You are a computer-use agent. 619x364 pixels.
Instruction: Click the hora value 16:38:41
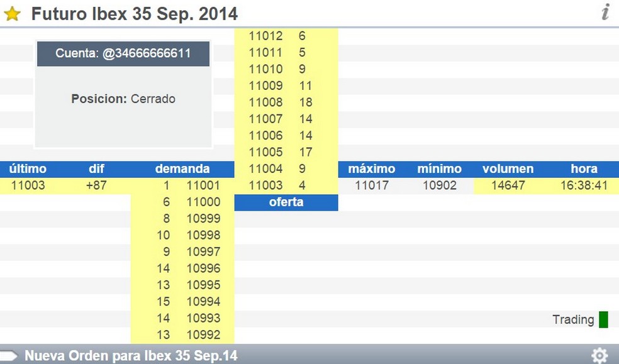click(x=584, y=185)
